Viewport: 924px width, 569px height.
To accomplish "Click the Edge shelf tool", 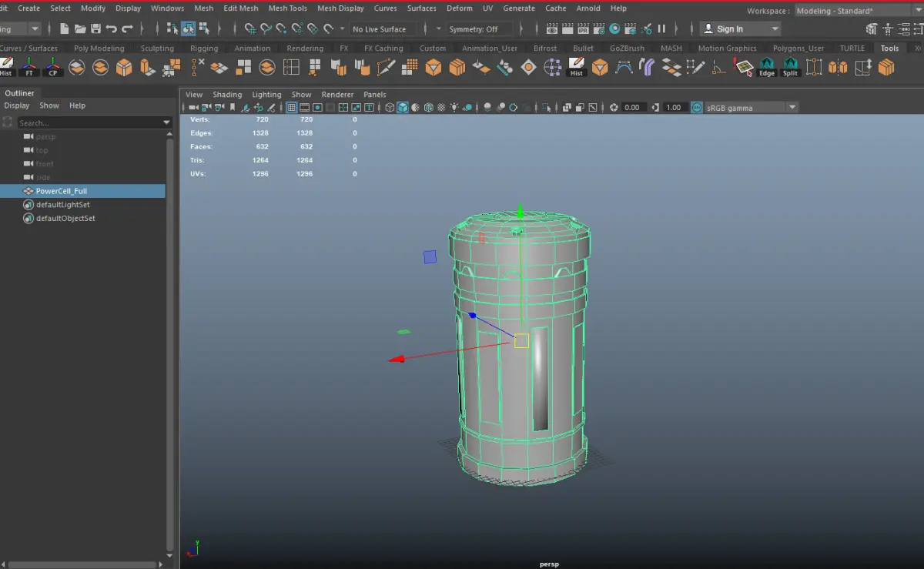I will (x=767, y=67).
